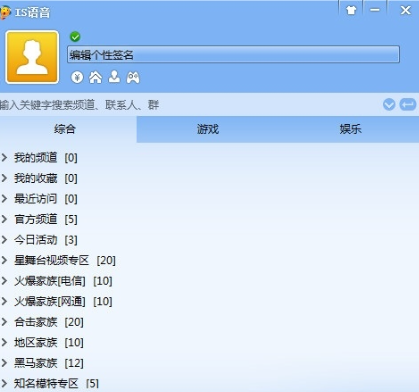Select the 星舞台视频专区 [20] row text
The width and height of the screenshot is (419, 392).
[x=65, y=260]
